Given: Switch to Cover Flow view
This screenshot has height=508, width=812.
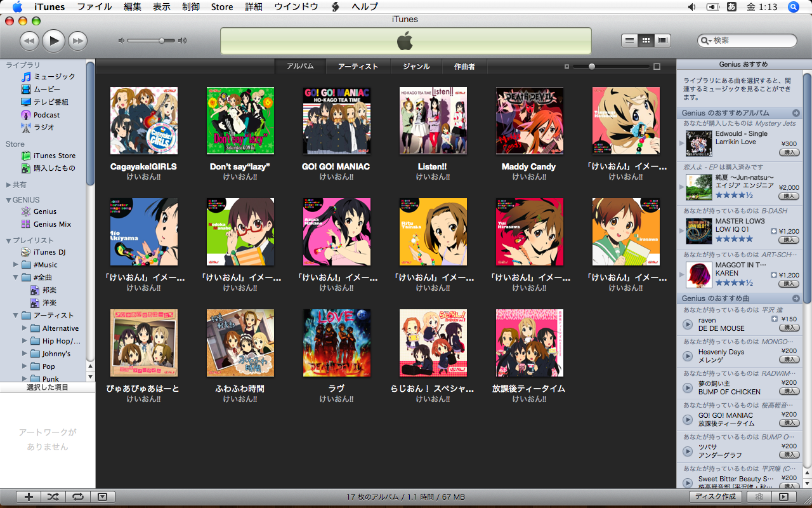Looking at the screenshot, I should click(x=663, y=40).
